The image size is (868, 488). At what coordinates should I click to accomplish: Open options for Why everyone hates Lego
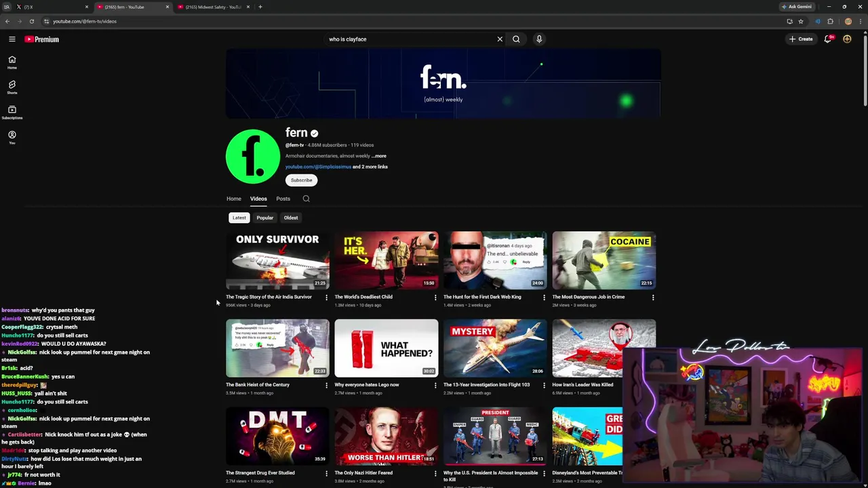435,385
